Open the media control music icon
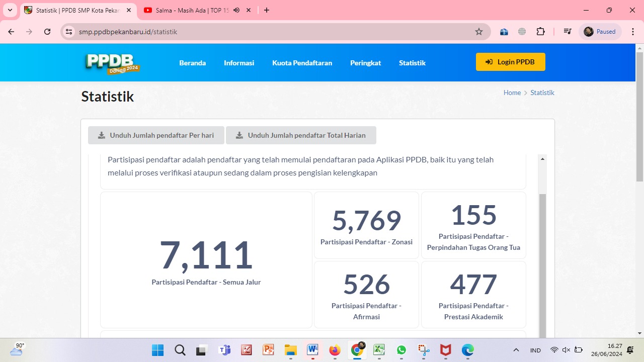 click(x=568, y=32)
